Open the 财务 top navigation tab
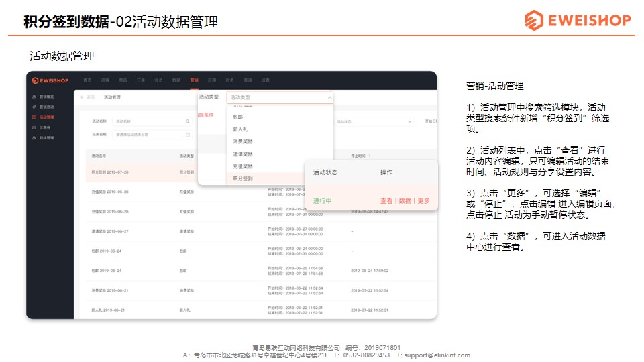The image size is (644, 362). coord(230,80)
